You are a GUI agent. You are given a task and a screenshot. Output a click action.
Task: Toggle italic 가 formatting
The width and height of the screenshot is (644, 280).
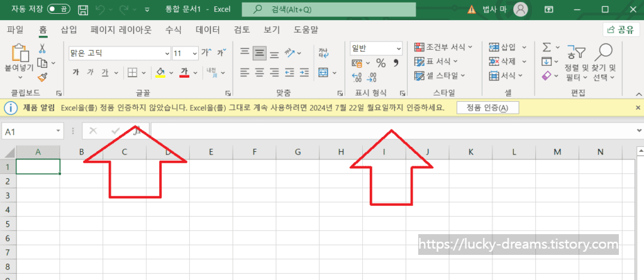91,73
